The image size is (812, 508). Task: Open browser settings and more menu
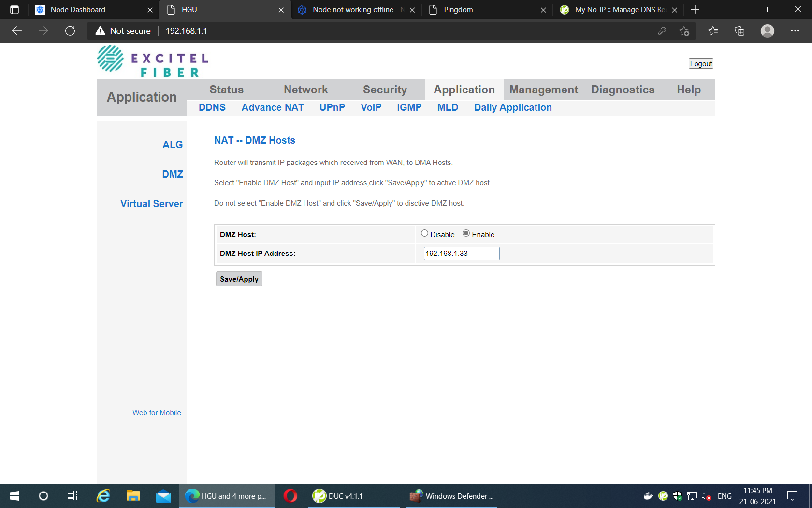pos(795,31)
